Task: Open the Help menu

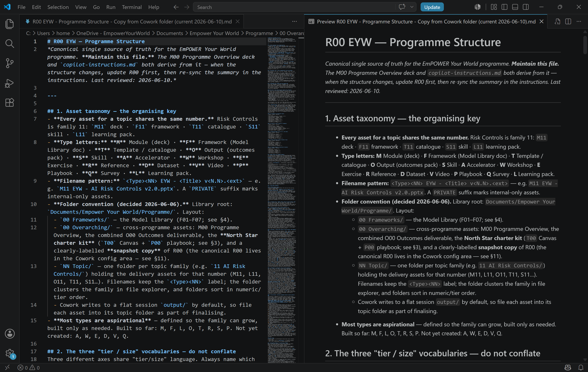Action: coord(154,7)
